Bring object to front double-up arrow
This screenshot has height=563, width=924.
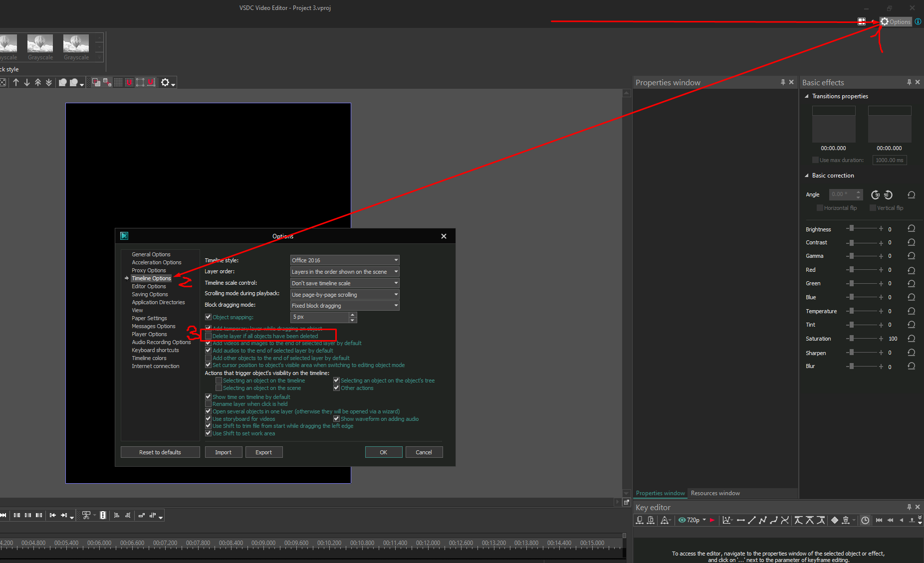point(38,82)
